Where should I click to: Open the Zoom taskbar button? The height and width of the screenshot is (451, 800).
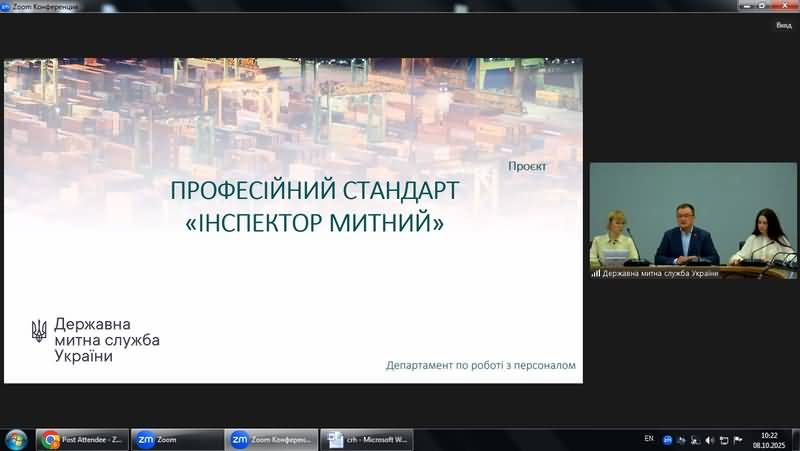coord(178,439)
